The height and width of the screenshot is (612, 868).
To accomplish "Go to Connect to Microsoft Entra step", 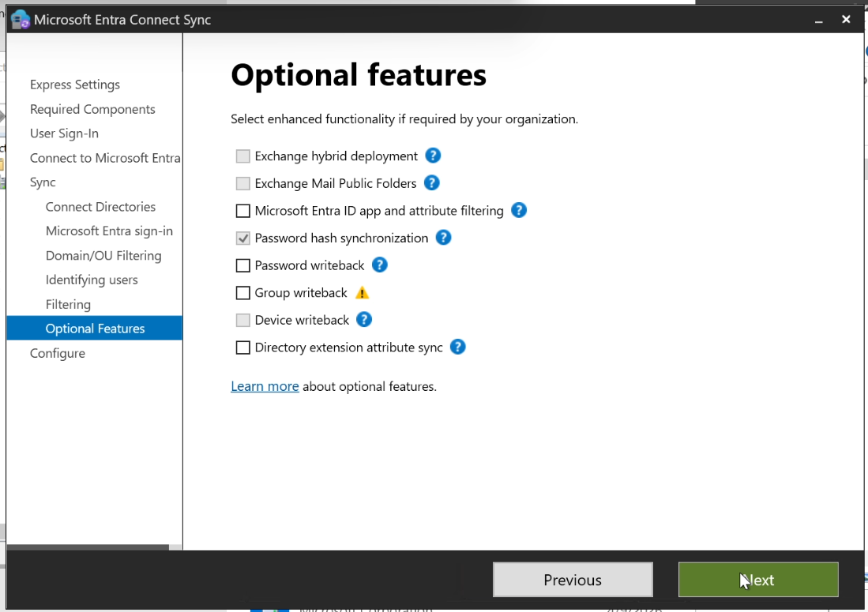I will tap(105, 158).
